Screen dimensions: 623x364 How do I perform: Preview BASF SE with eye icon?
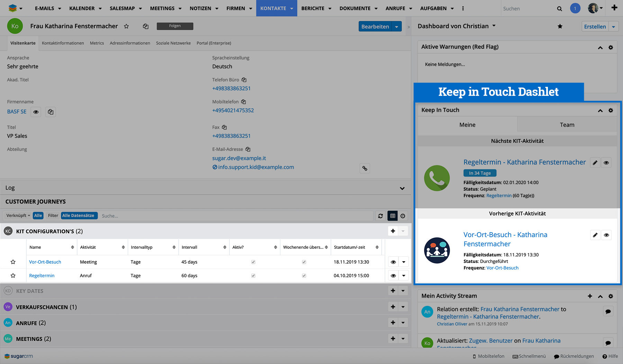click(x=36, y=112)
